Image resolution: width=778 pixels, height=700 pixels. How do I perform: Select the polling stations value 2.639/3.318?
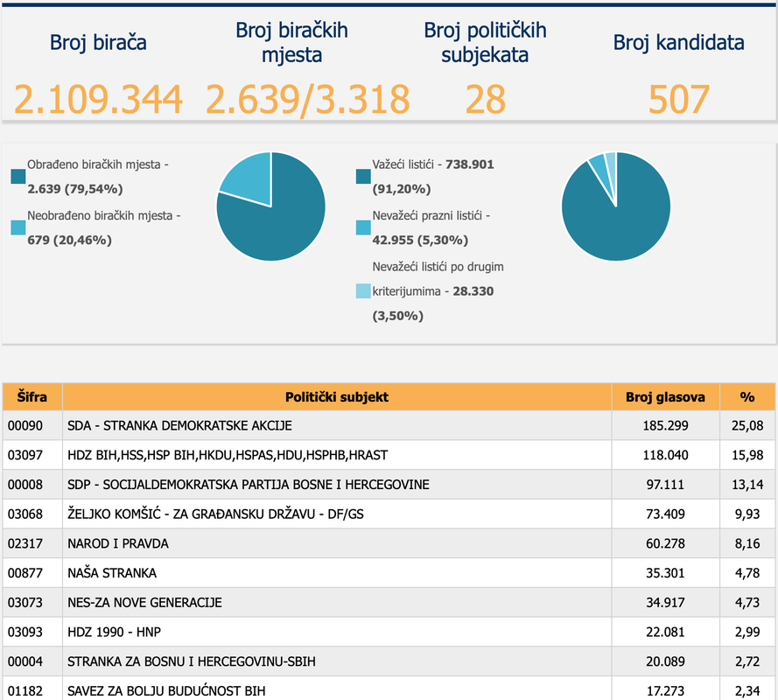pos(308,99)
